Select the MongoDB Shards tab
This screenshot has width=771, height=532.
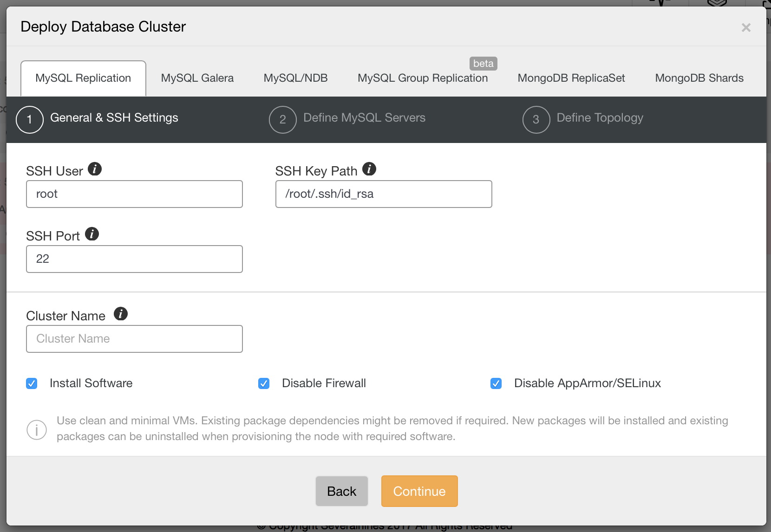[699, 78]
